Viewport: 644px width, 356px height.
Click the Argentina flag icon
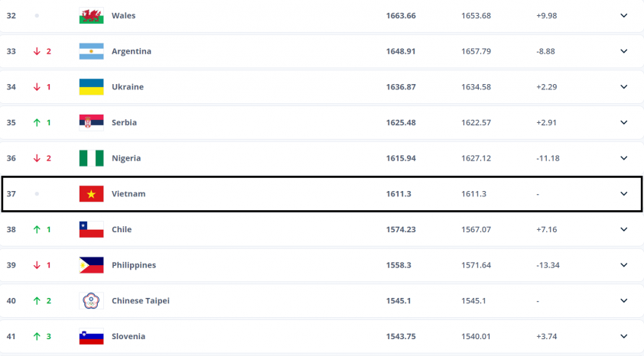pos(91,51)
